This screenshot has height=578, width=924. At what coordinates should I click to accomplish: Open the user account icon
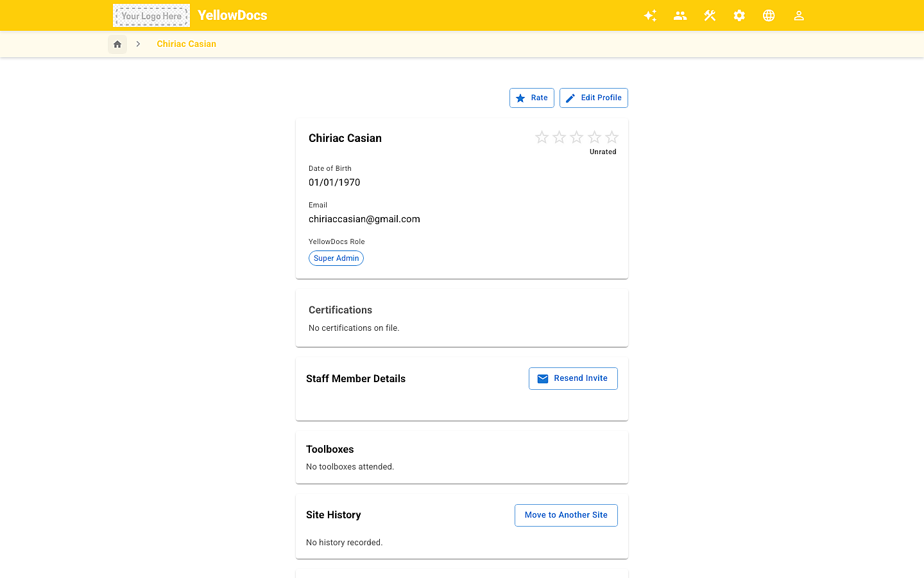(799, 15)
